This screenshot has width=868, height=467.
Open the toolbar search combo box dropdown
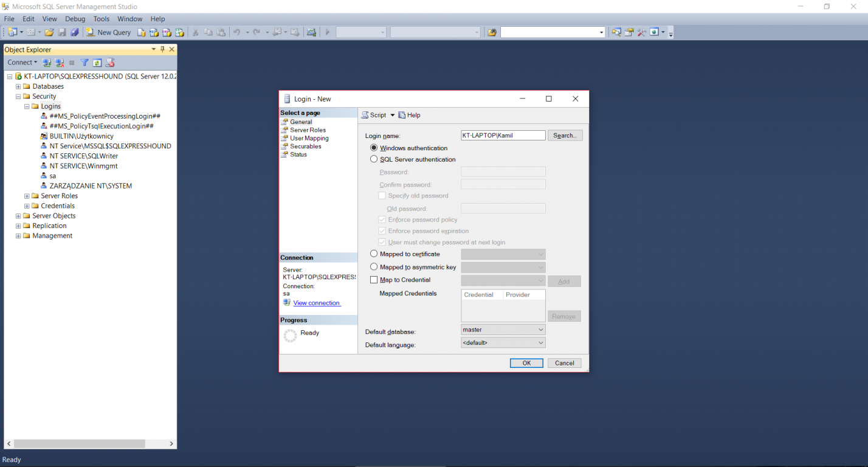tap(601, 32)
